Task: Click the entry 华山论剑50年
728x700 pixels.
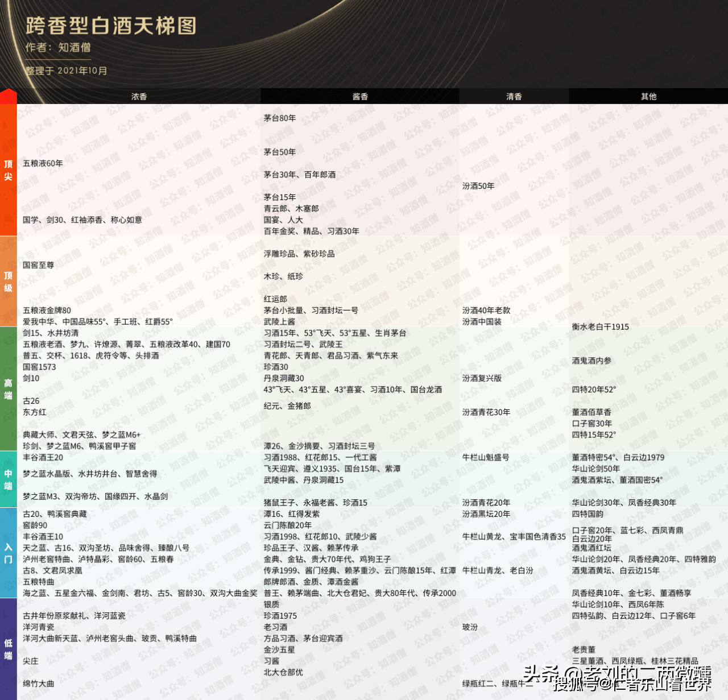Action: pos(596,469)
